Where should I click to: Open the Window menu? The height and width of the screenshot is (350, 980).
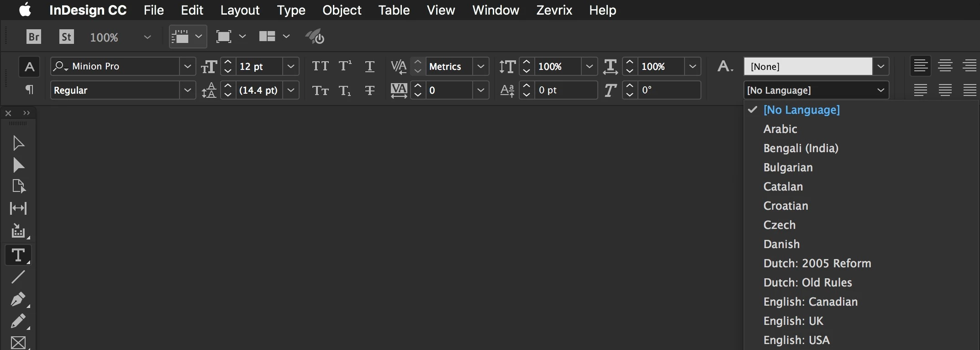point(495,10)
